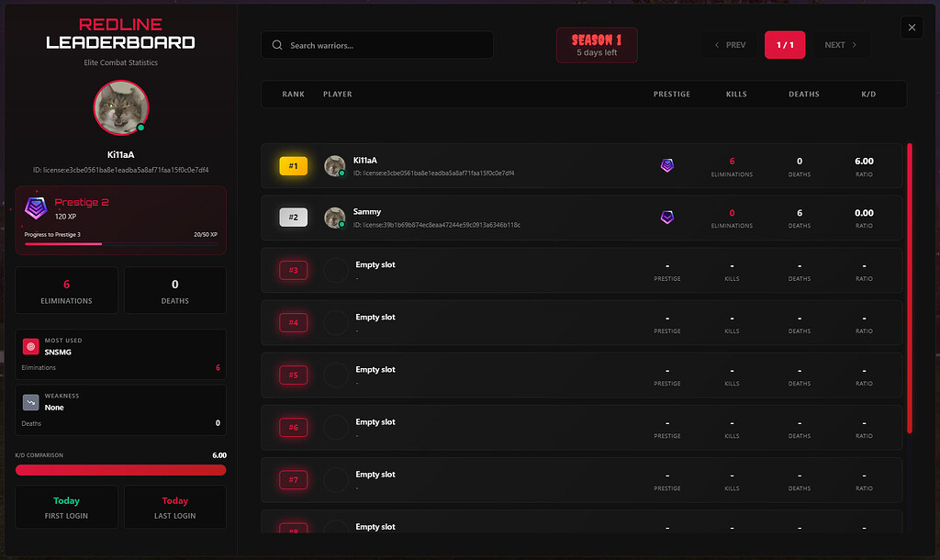
Task: Open the Last Login card
Action: tap(175, 508)
